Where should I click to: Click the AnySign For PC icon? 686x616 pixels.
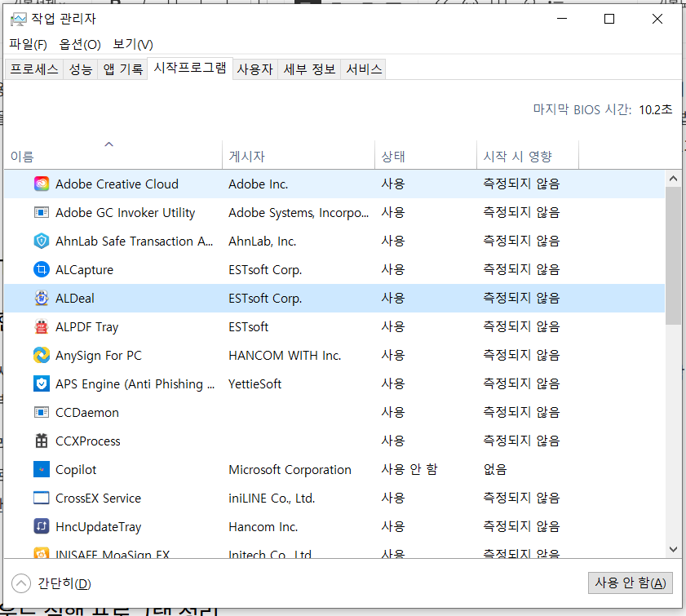point(42,355)
